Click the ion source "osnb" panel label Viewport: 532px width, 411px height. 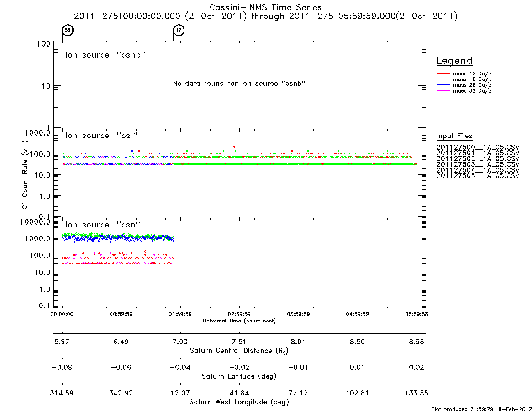pyautogui.click(x=105, y=55)
